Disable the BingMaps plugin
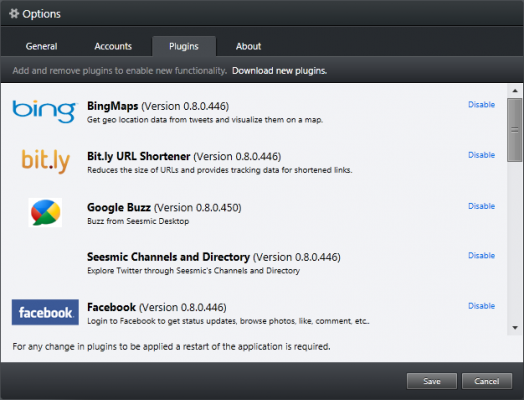 point(481,105)
